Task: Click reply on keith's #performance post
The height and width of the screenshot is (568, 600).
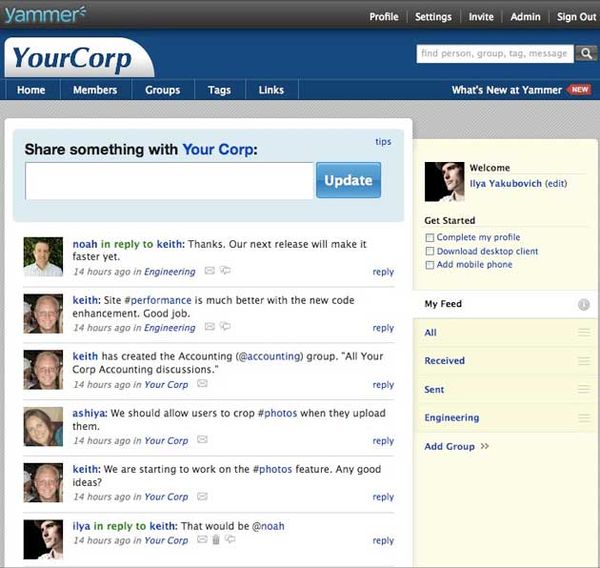Action: click(x=383, y=328)
